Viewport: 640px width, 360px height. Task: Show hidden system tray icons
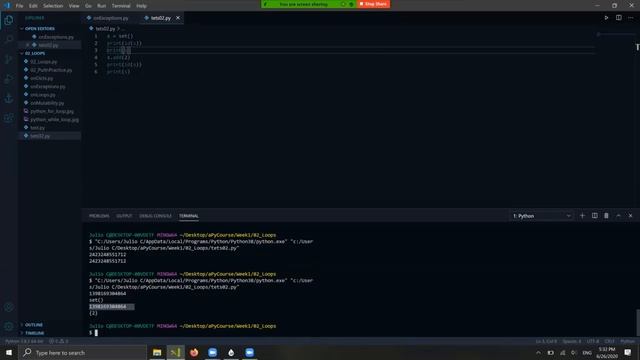(538, 353)
